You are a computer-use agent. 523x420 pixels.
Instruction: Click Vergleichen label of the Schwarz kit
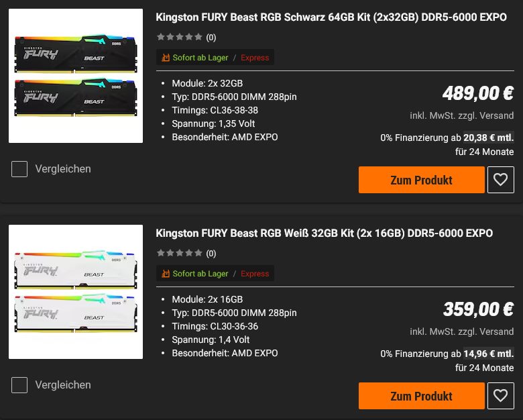click(x=63, y=169)
